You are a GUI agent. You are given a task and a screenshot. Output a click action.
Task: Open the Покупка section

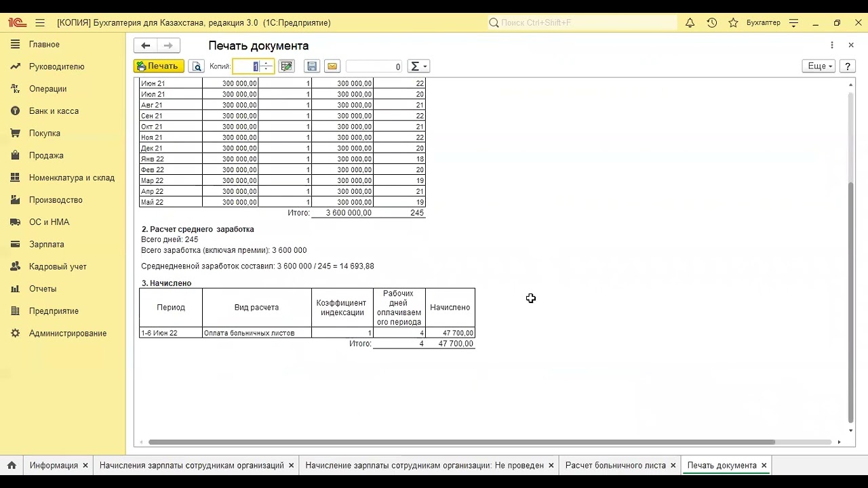44,134
